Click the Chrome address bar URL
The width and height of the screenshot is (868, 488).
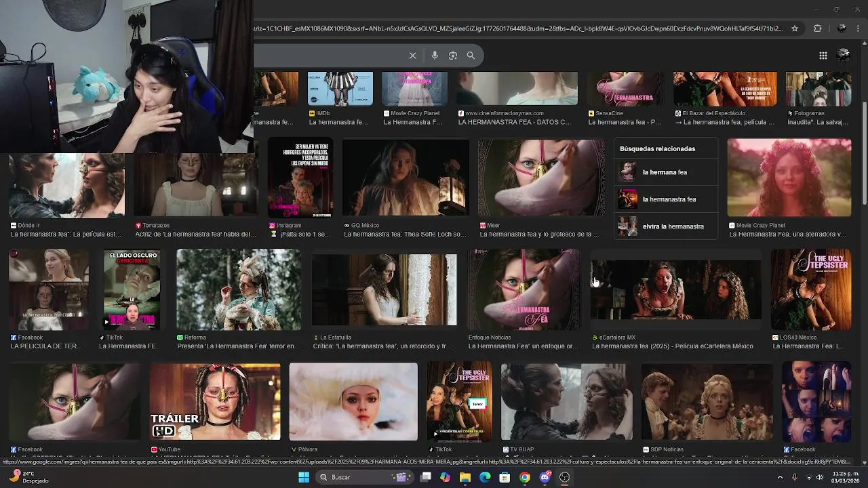519,28
